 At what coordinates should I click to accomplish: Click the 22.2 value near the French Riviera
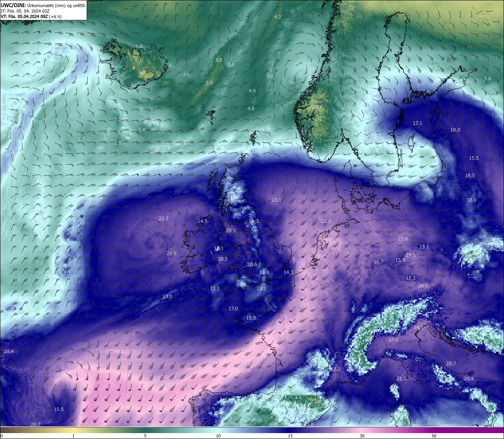pyautogui.click(x=335, y=369)
